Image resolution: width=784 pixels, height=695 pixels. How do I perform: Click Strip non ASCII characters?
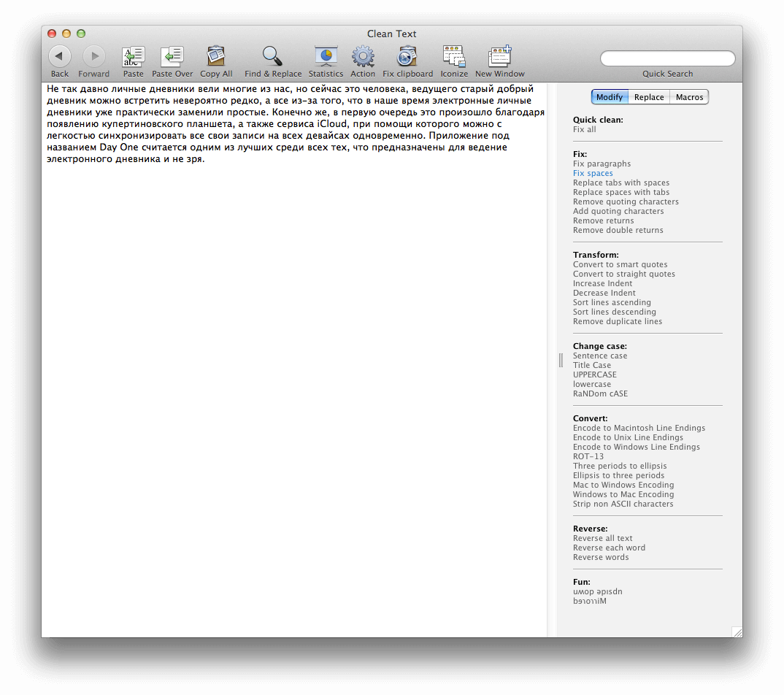click(623, 504)
